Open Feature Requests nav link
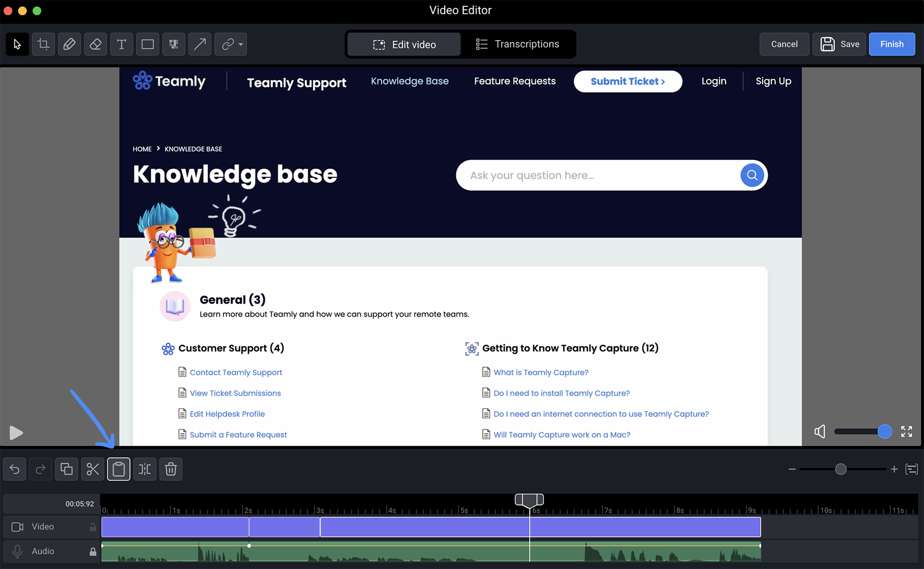The image size is (924, 569). (515, 81)
